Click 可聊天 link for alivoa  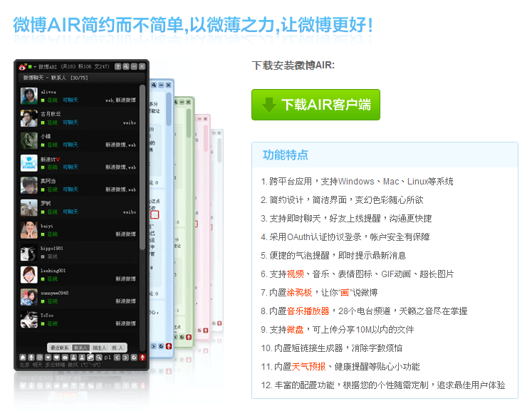[x=71, y=100]
